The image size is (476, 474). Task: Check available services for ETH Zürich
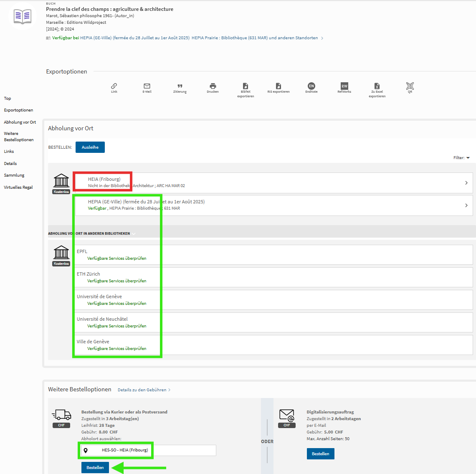coord(116,281)
